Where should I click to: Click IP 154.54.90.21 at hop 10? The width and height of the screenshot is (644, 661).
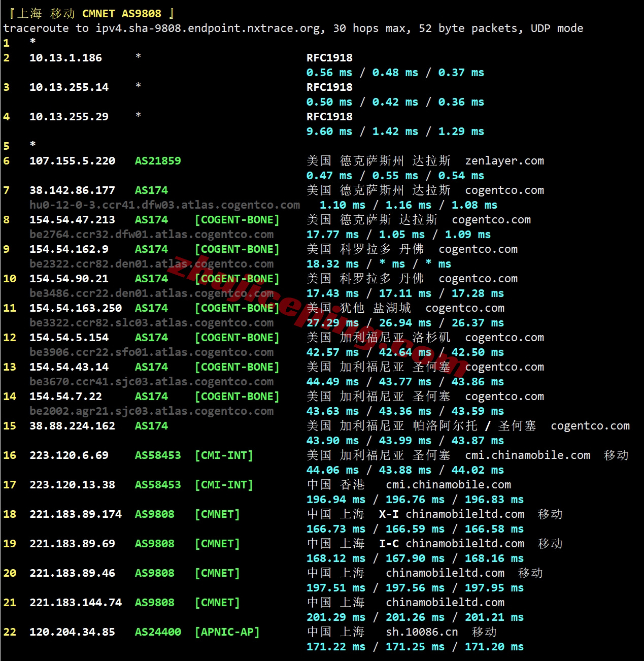(69, 279)
